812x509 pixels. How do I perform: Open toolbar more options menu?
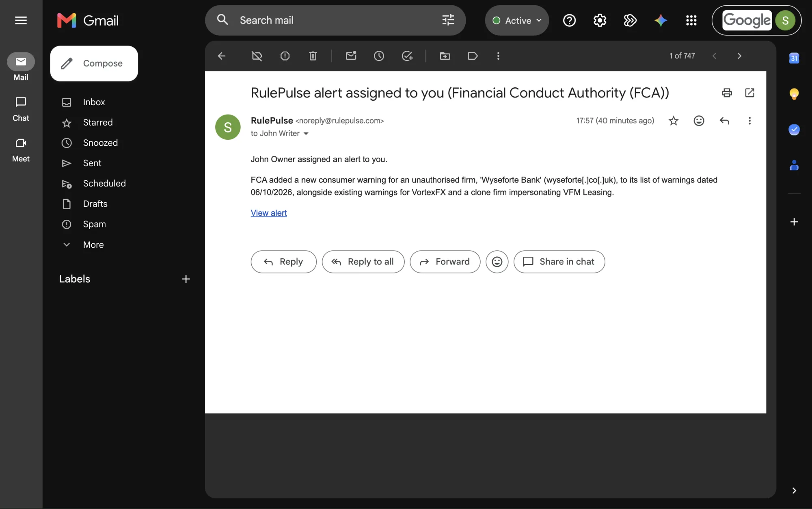tap(498, 56)
